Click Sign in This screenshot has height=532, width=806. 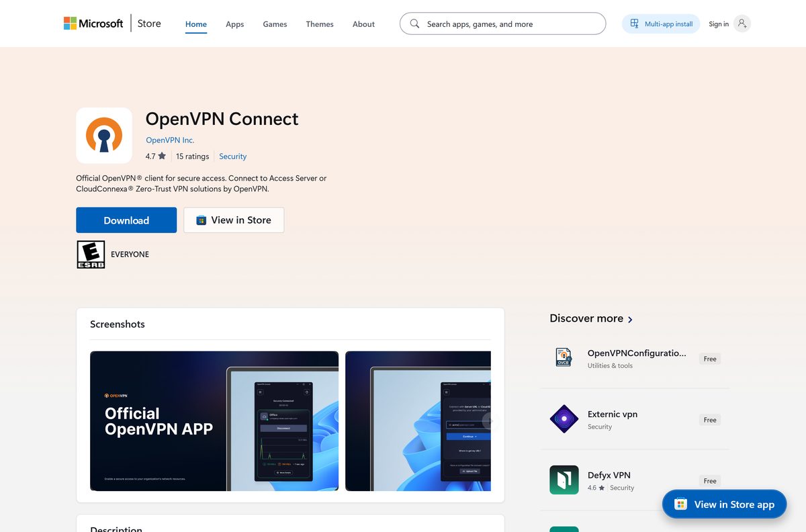coord(719,24)
